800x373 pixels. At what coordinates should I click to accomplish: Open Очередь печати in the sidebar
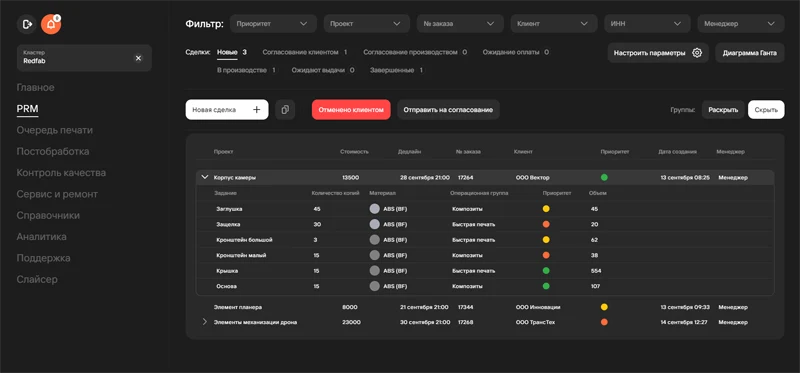click(x=55, y=130)
